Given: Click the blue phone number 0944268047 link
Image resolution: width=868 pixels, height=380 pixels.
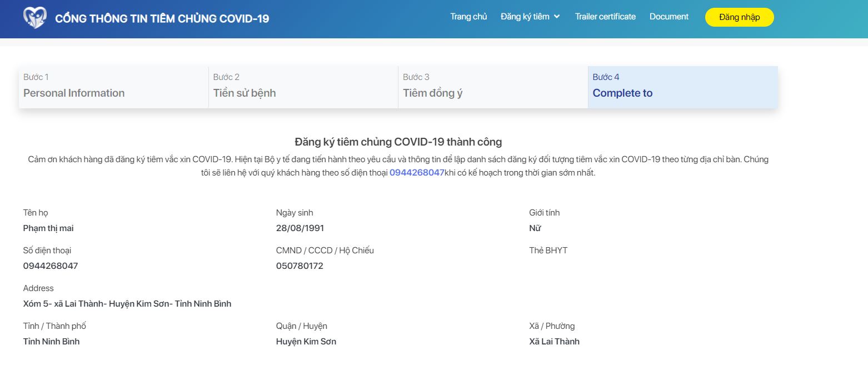Looking at the screenshot, I should click(417, 173).
